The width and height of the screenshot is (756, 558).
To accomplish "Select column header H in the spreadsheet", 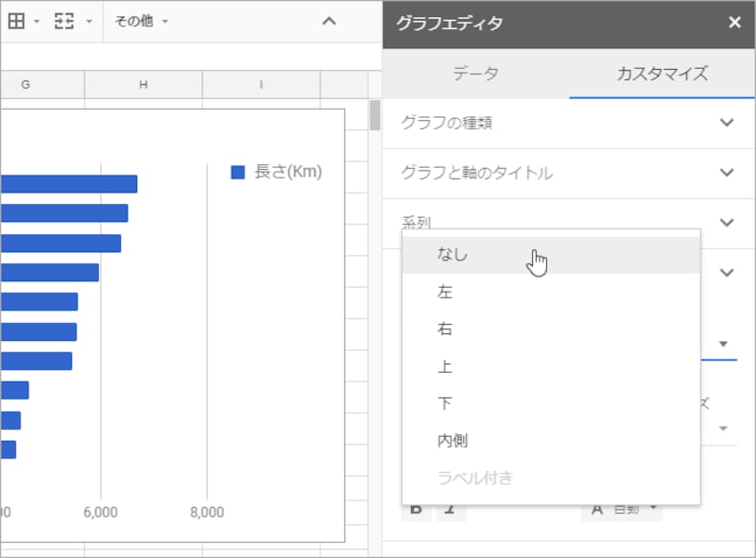I will pyautogui.click(x=143, y=84).
